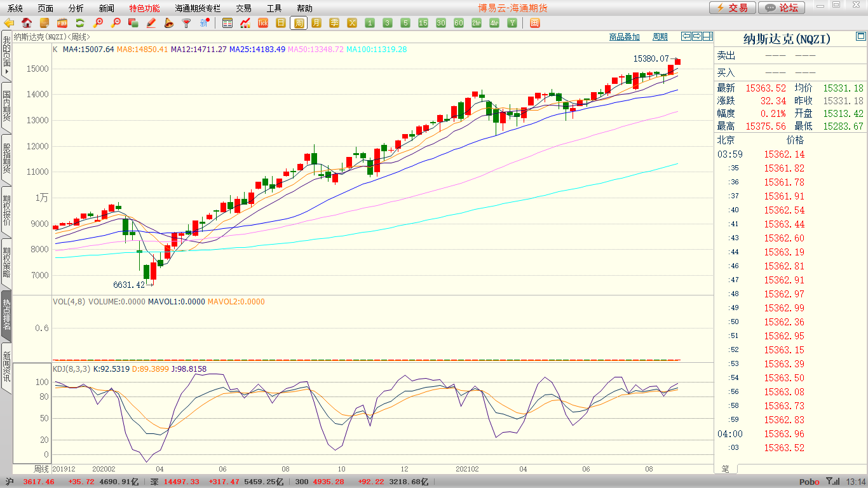
Task: Open the 交易 menu
Action: pyautogui.click(x=243, y=8)
